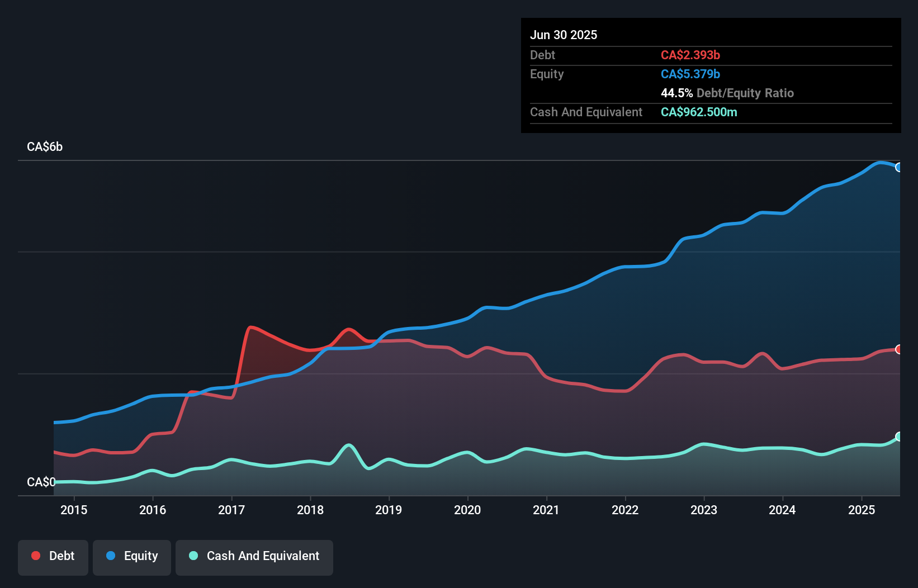This screenshot has width=918, height=588.
Task: Click the teal Cash endpoint marker
Action: coord(898,437)
